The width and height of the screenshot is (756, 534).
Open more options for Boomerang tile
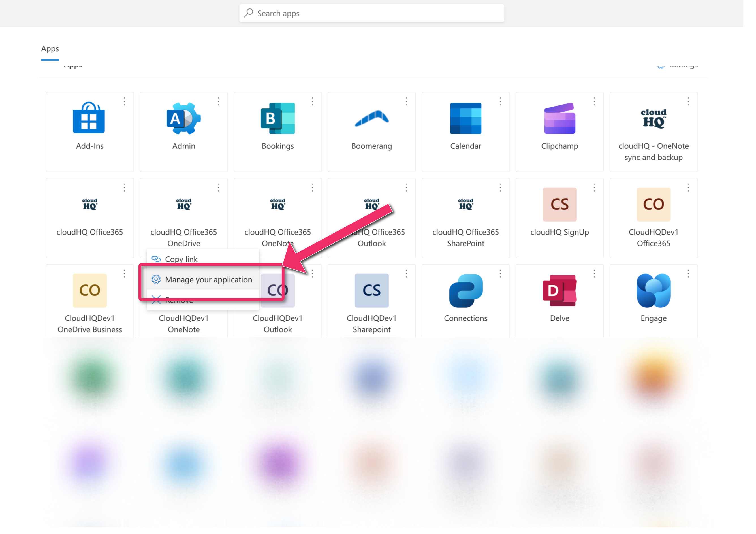[x=406, y=101]
